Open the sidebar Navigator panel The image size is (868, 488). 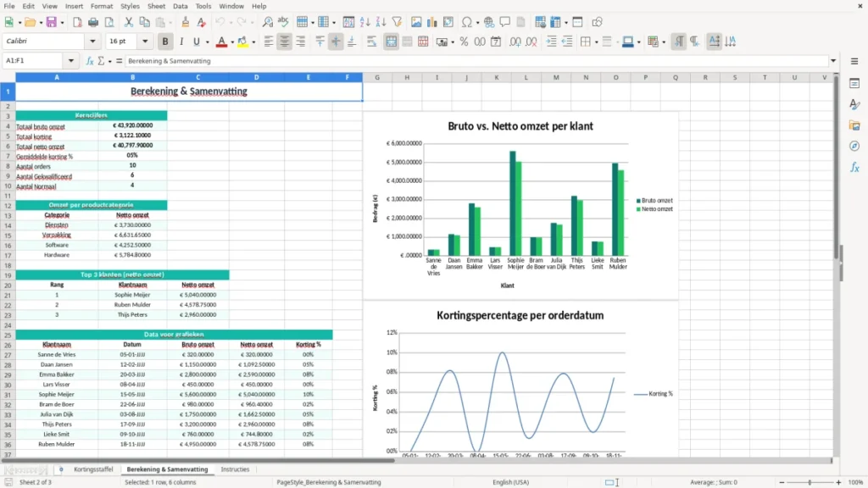pyautogui.click(x=854, y=146)
